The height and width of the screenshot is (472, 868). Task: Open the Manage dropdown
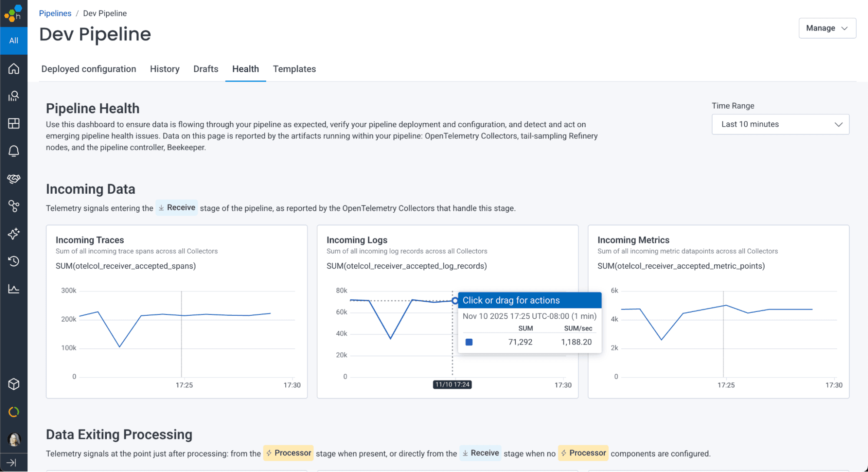tap(827, 28)
